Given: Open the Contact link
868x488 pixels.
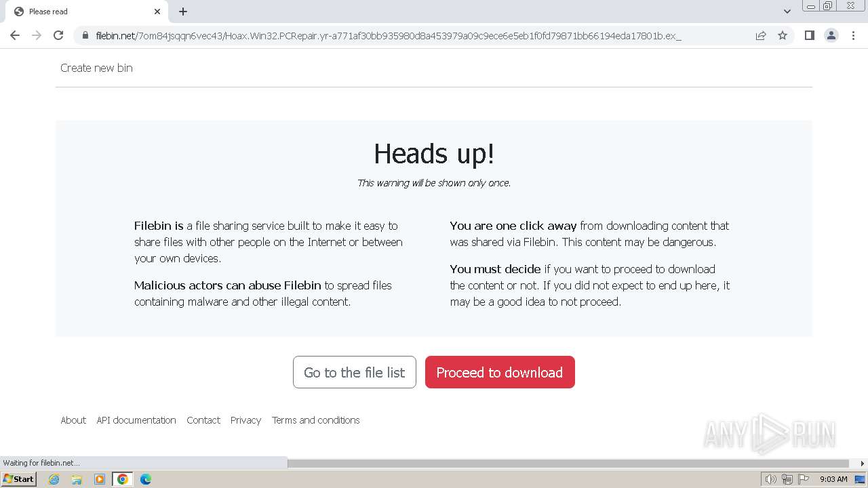Looking at the screenshot, I should (x=203, y=420).
